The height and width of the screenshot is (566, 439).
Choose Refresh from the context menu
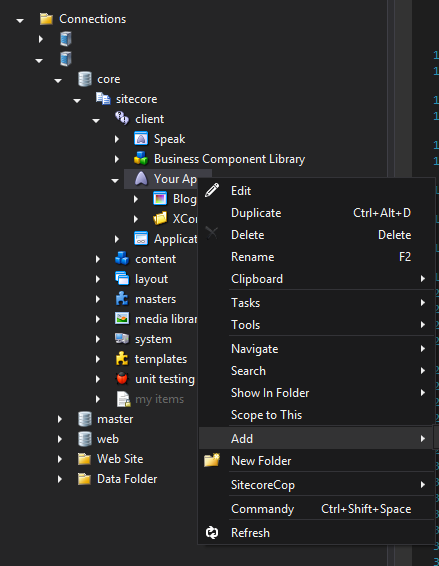[316, 532]
